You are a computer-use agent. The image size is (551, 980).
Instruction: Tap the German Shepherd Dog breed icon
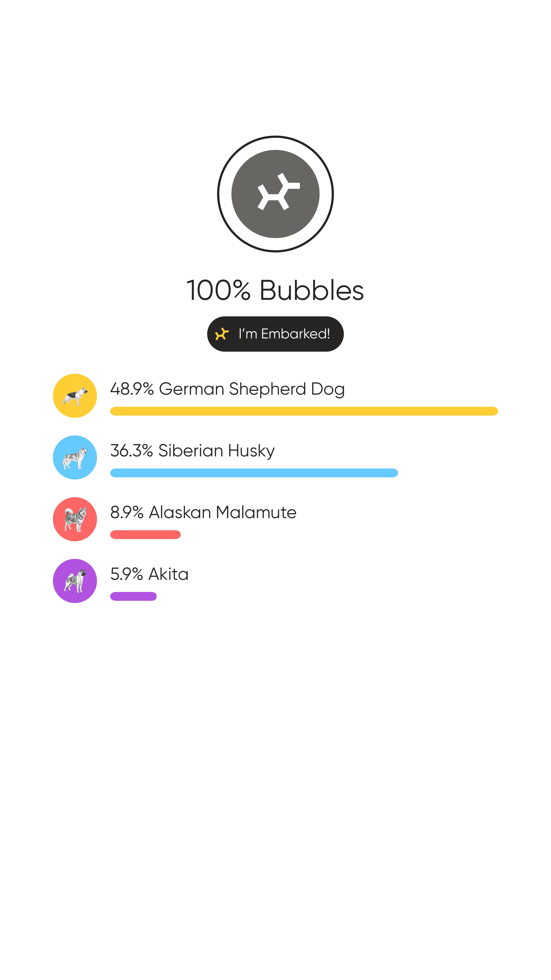[x=75, y=396]
